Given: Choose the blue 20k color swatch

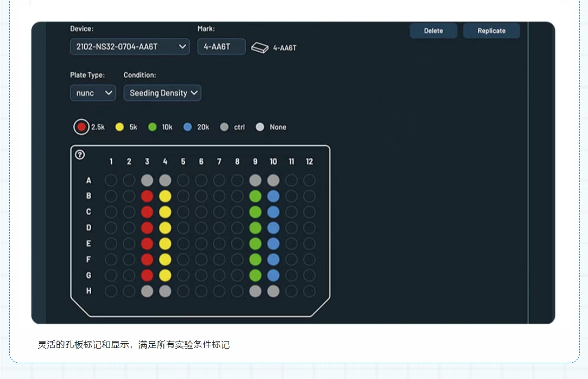Looking at the screenshot, I should point(188,127).
